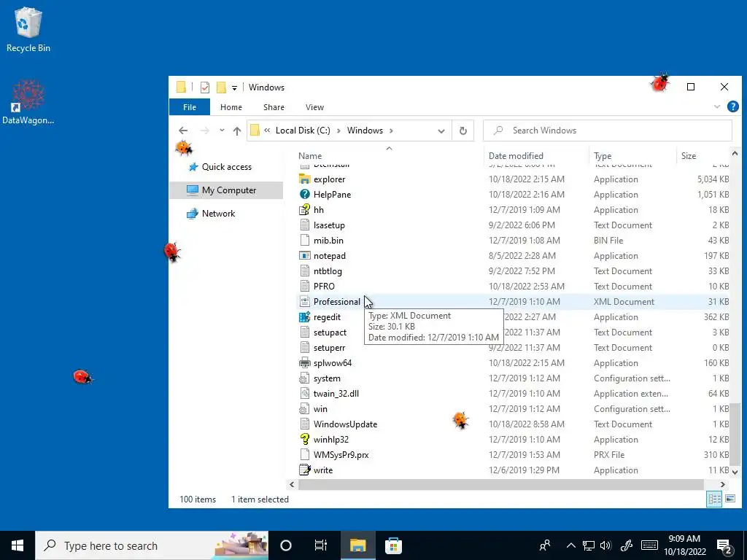This screenshot has height=560, width=747.
Task: Switch to large icons view layout
Action: point(729,499)
